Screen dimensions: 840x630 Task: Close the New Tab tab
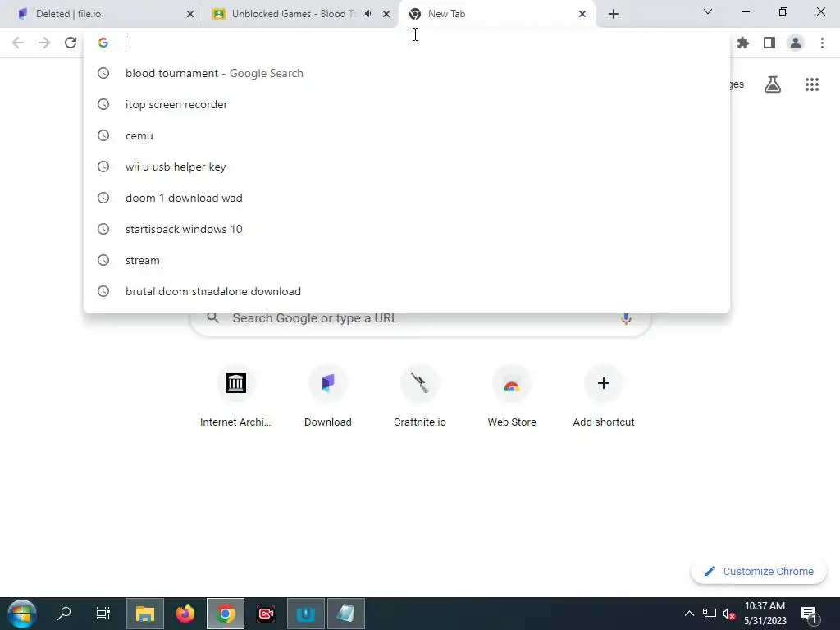pyautogui.click(x=582, y=14)
